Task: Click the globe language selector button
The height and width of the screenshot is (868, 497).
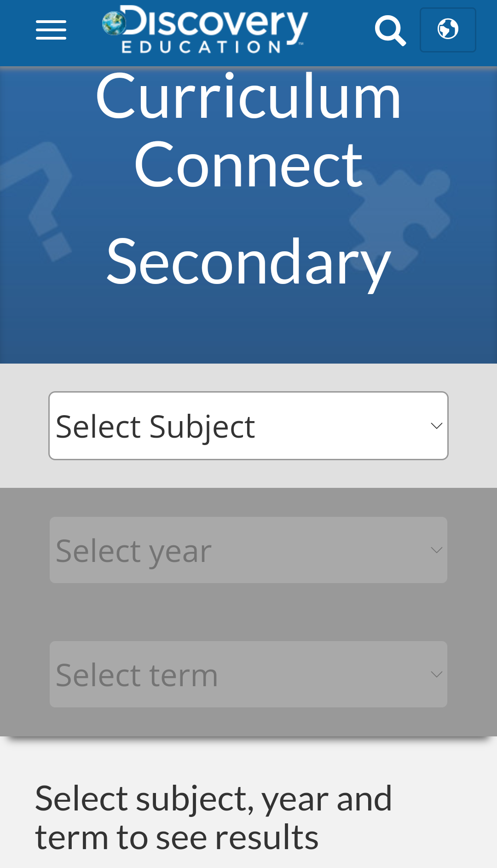Action: click(448, 29)
